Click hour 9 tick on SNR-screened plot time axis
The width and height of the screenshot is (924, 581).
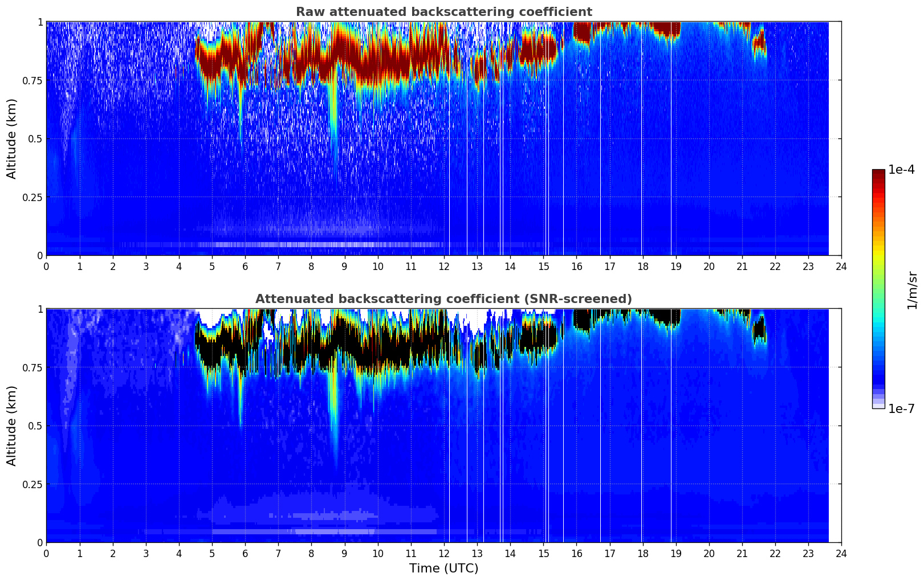pos(344,553)
